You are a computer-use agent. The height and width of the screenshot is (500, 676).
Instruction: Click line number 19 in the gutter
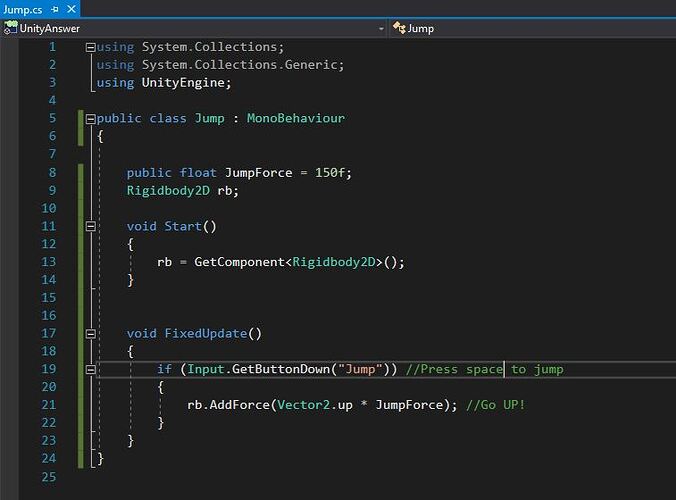coord(49,369)
